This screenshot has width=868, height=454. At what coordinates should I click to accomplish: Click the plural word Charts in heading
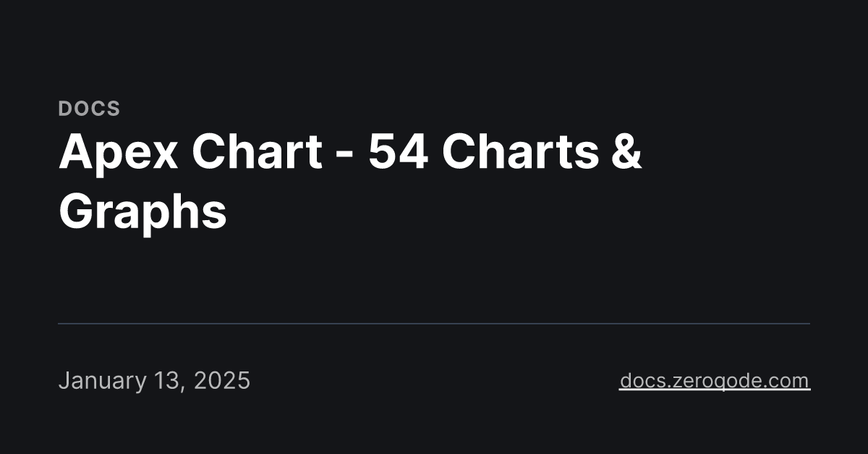tap(520, 153)
